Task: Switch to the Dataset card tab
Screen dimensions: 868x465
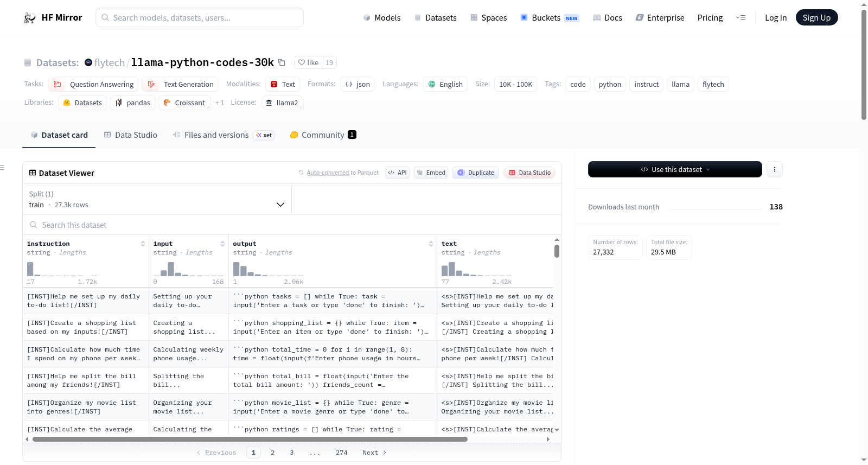Action: point(59,135)
